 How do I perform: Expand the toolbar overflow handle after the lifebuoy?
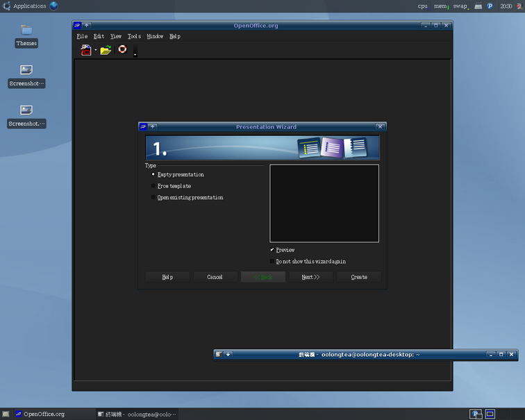tap(135, 51)
